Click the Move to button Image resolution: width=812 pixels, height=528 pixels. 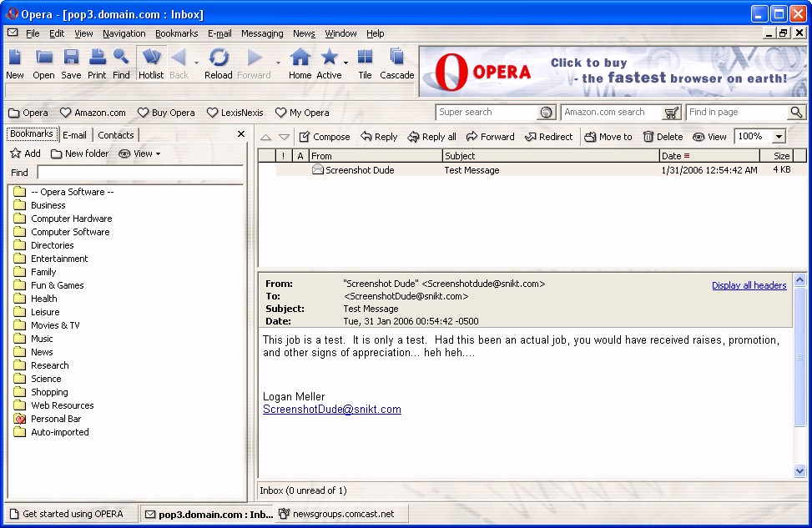(x=608, y=137)
